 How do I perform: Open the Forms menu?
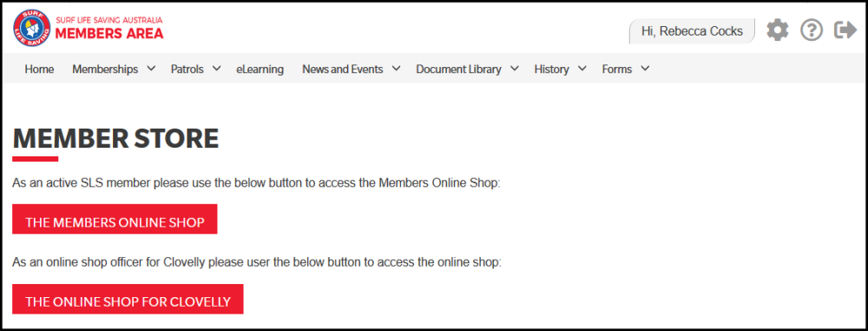click(x=616, y=70)
